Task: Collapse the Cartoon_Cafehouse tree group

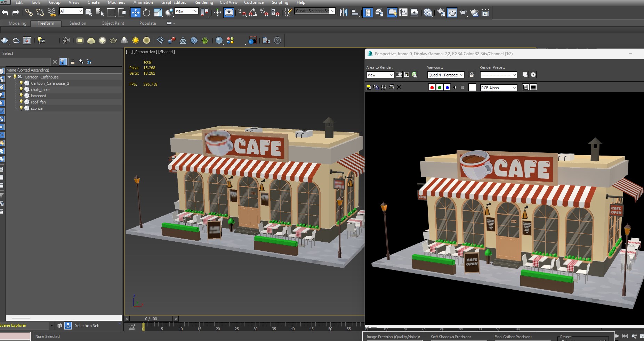Action: [9, 77]
